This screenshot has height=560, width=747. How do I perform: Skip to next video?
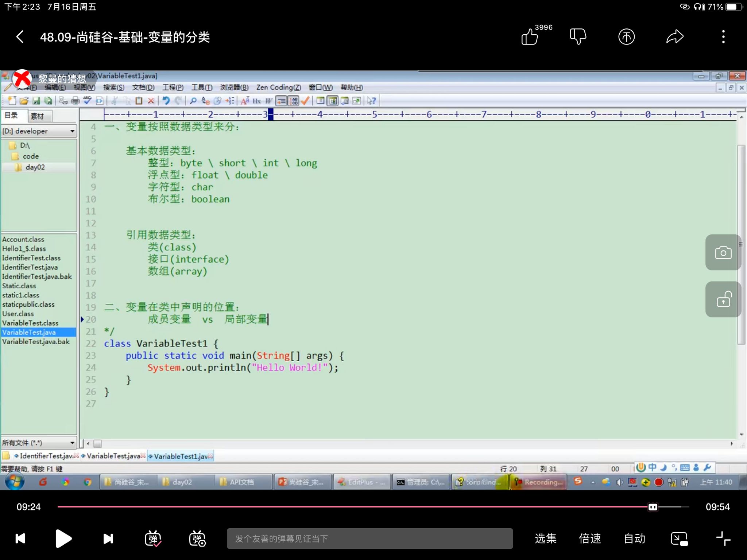tap(108, 538)
